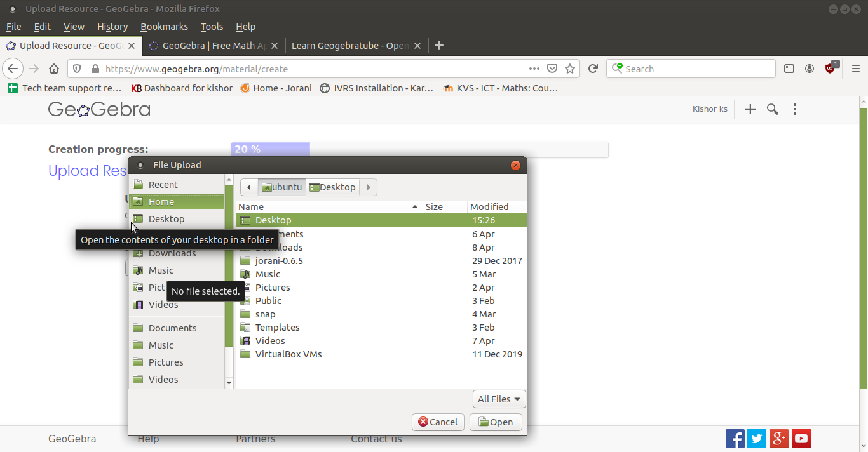The width and height of the screenshot is (868, 452).
Task: Open GeoGebra YouTube icon
Action: [x=801, y=439]
